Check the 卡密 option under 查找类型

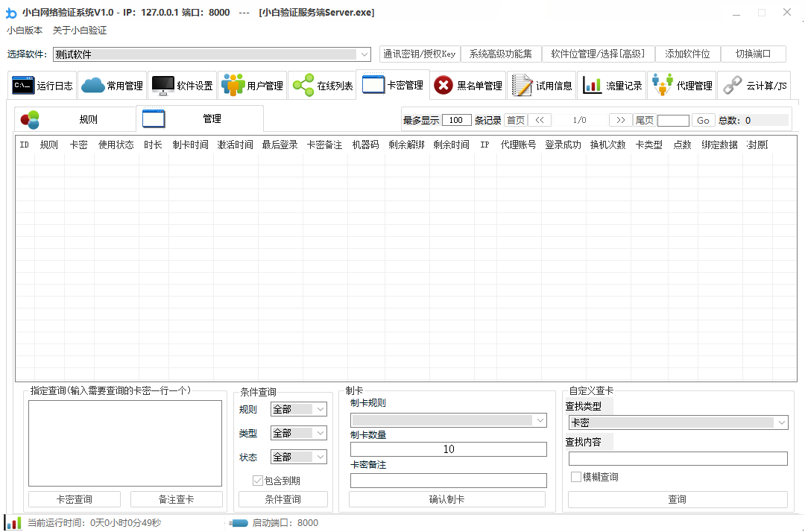tap(678, 422)
